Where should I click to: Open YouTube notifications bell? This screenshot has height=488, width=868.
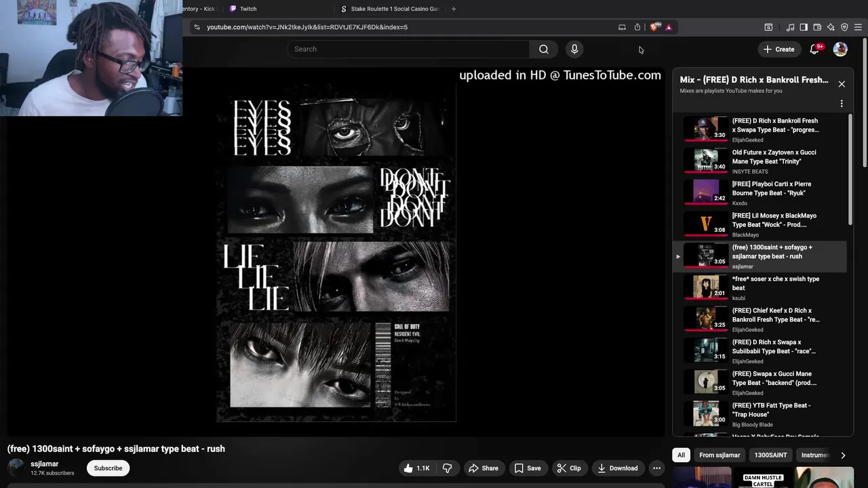[x=815, y=49]
